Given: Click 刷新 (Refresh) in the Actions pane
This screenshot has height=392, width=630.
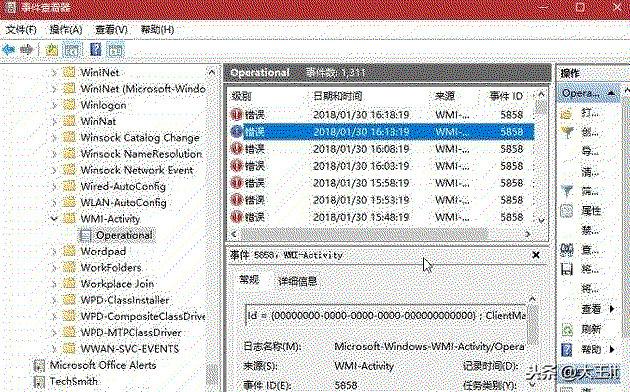Looking at the screenshot, I should (591, 329).
